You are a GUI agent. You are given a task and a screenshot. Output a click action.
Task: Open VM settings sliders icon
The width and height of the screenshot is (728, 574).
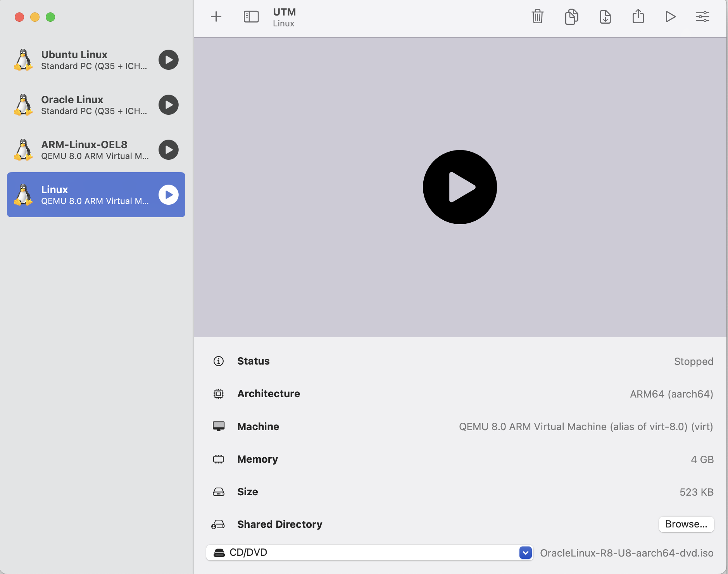(x=702, y=17)
